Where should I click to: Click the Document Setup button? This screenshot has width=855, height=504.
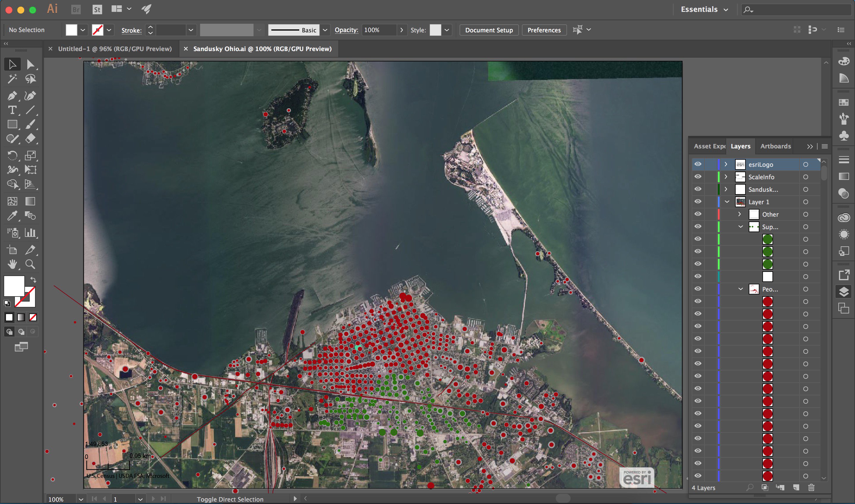point(488,30)
